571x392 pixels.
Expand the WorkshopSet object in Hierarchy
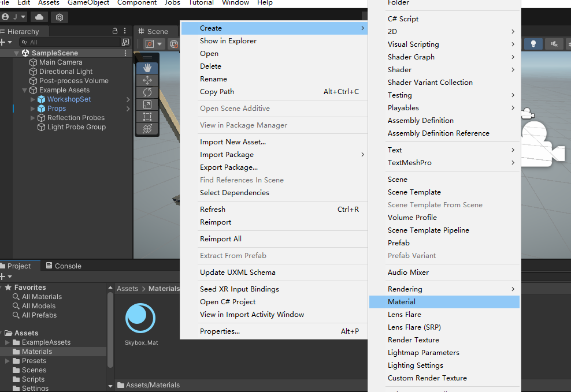[x=33, y=99]
